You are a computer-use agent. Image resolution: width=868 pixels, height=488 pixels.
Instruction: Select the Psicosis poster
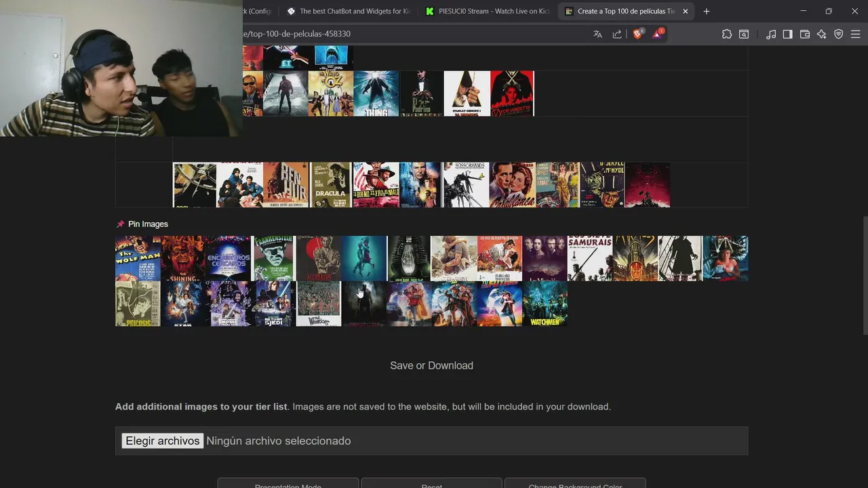[138, 304]
